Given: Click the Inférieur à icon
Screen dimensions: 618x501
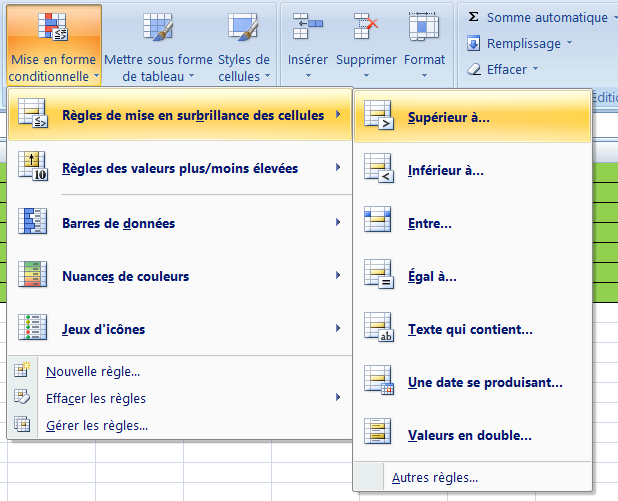Looking at the screenshot, I should pyautogui.click(x=379, y=168).
